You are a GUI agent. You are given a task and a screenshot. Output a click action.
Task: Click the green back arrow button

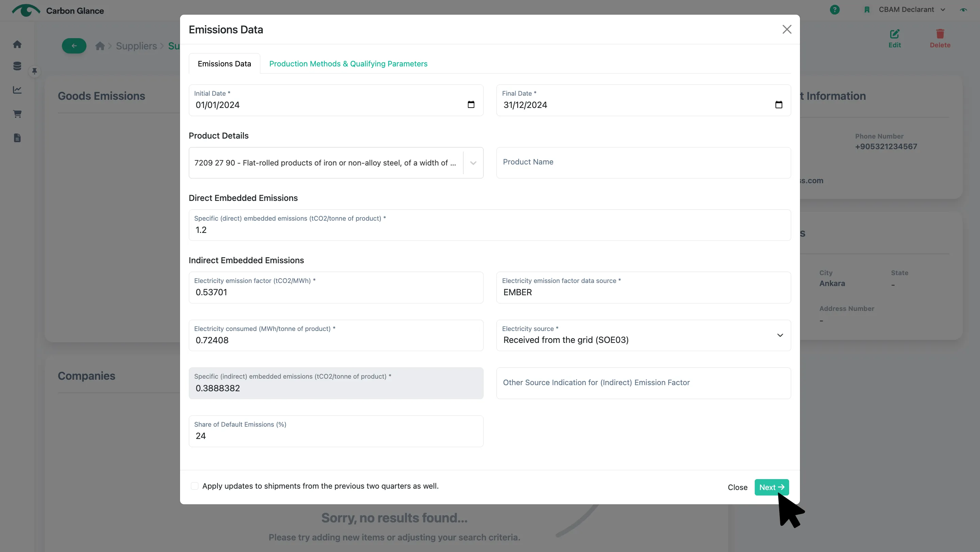tap(74, 46)
